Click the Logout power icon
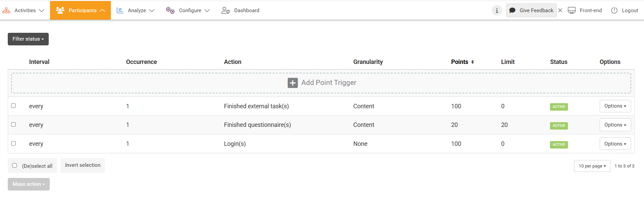Image resolution: width=644 pixels, height=202 pixels. [x=614, y=10]
